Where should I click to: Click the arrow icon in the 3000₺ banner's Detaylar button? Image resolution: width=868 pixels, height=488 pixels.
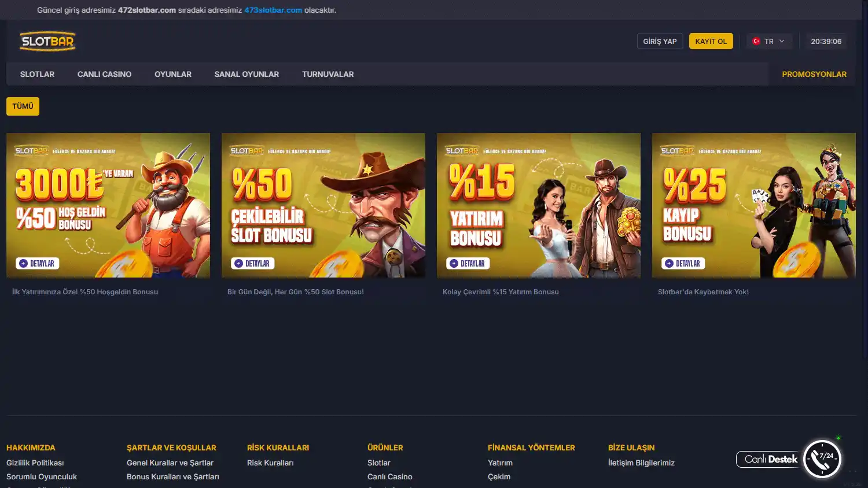(23, 263)
